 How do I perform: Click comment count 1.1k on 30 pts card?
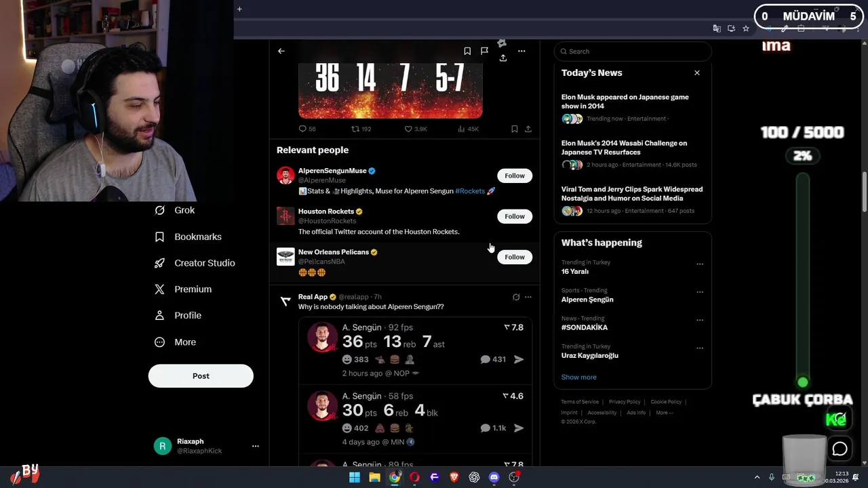[x=493, y=428]
